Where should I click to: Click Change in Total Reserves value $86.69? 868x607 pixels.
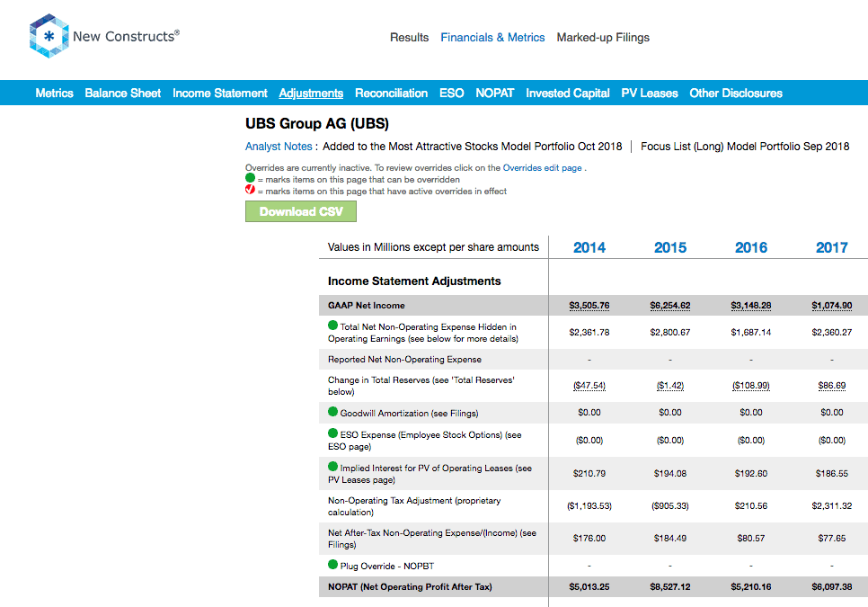pyautogui.click(x=831, y=386)
